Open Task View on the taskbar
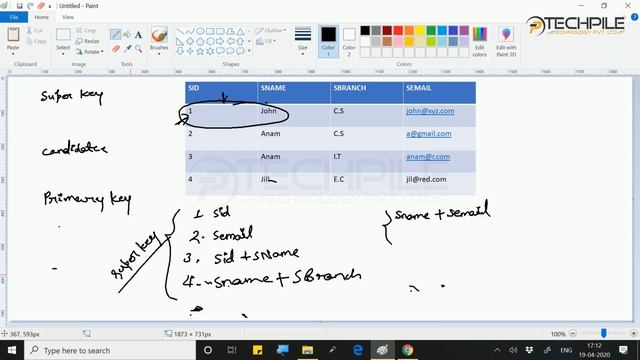Screen dimensions: 640x360 click(232, 350)
